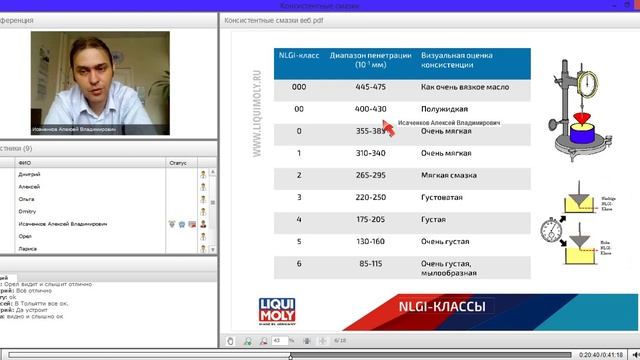Screen dimensions: 640x360
Task: Click the 'Густоватая' cell
Action: pyautogui.click(x=442, y=197)
